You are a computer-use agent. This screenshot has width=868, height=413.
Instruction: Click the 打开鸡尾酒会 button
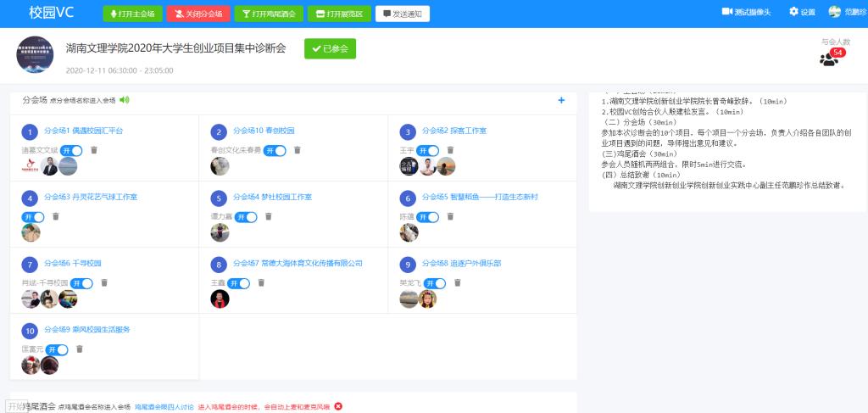(266, 14)
